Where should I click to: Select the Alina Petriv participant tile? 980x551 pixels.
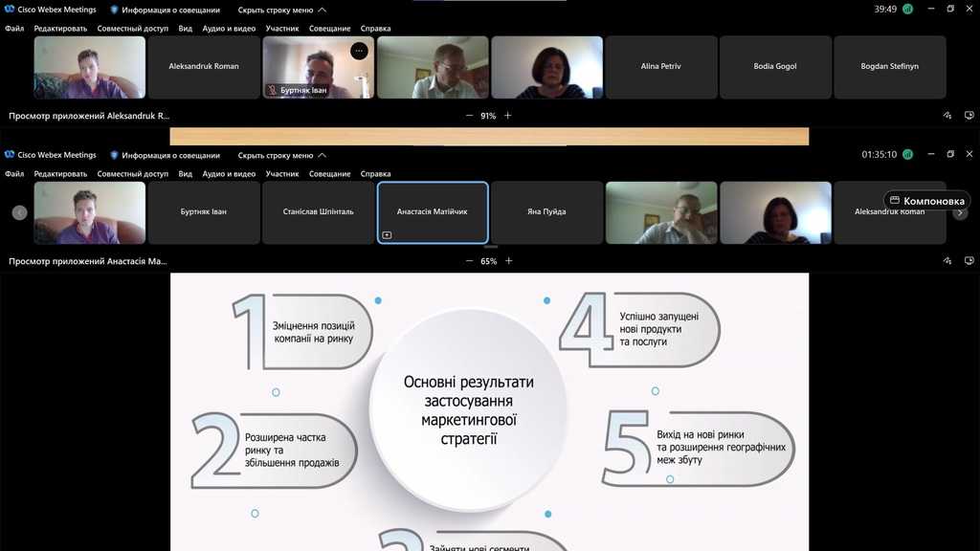click(661, 67)
